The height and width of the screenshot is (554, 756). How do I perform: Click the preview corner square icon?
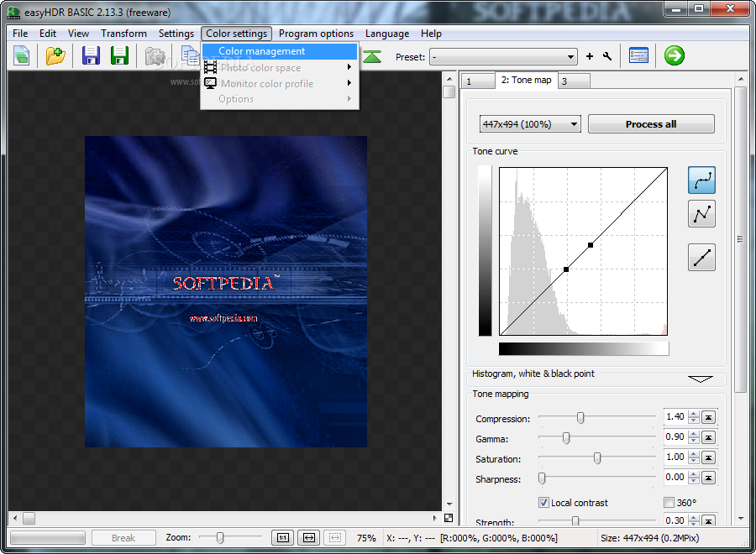click(449, 518)
